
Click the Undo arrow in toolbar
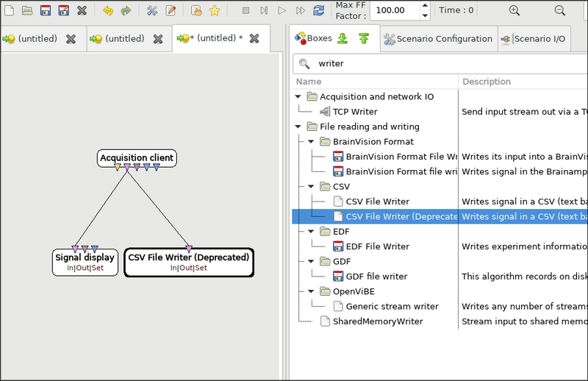[x=108, y=10]
